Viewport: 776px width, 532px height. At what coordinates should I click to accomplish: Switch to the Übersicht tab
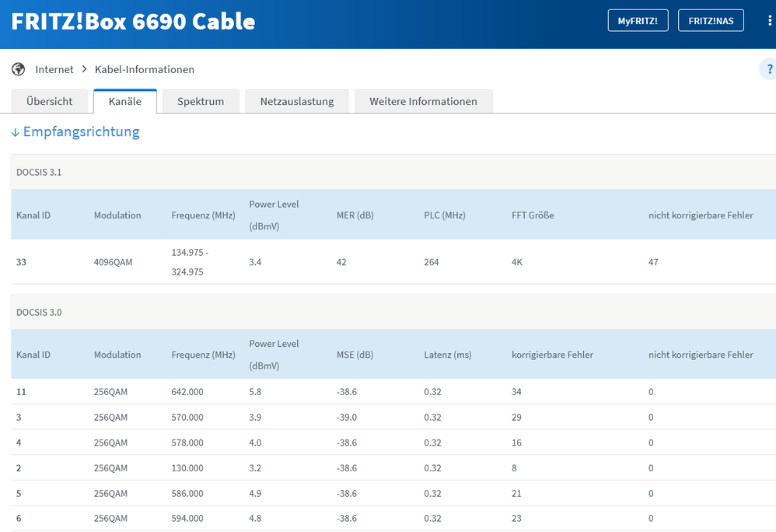click(50, 100)
